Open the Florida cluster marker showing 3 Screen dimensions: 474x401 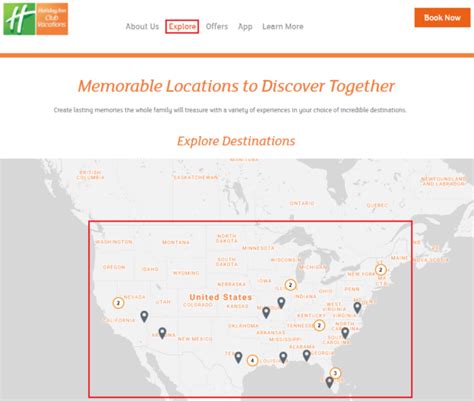(x=335, y=373)
